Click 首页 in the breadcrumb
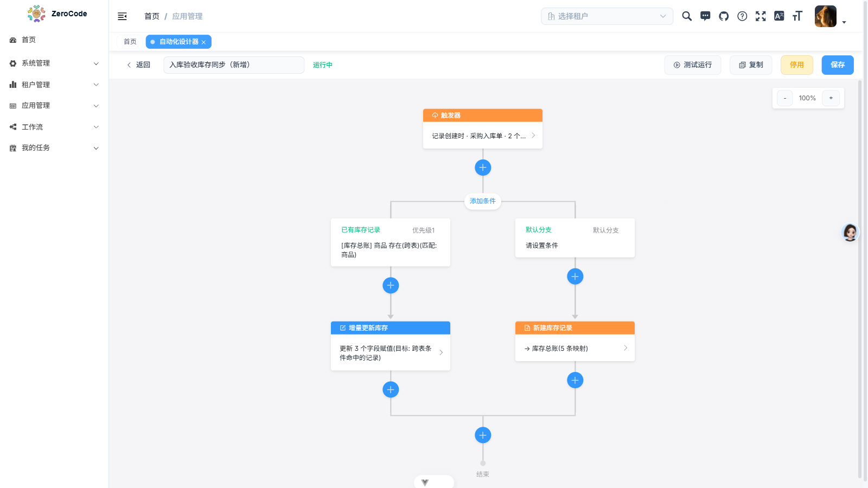 pos(152,16)
